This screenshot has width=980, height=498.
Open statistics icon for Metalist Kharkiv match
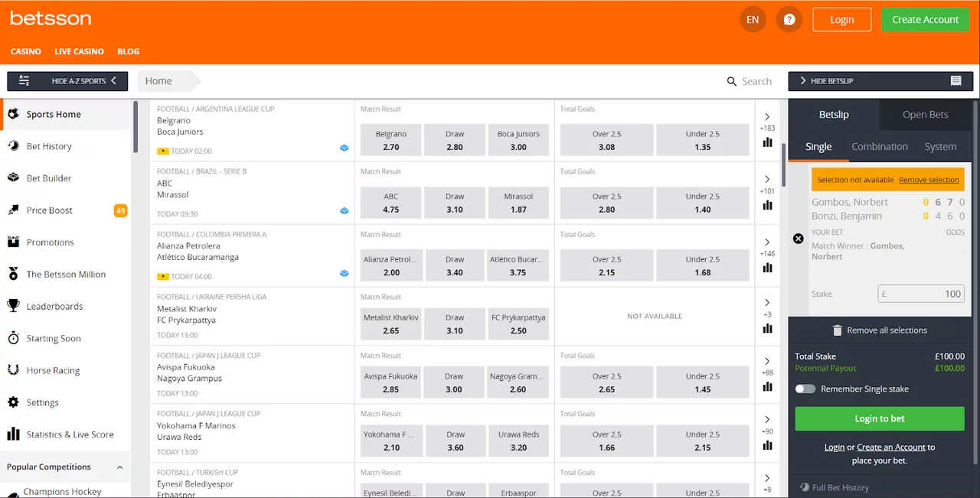point(767,328)
